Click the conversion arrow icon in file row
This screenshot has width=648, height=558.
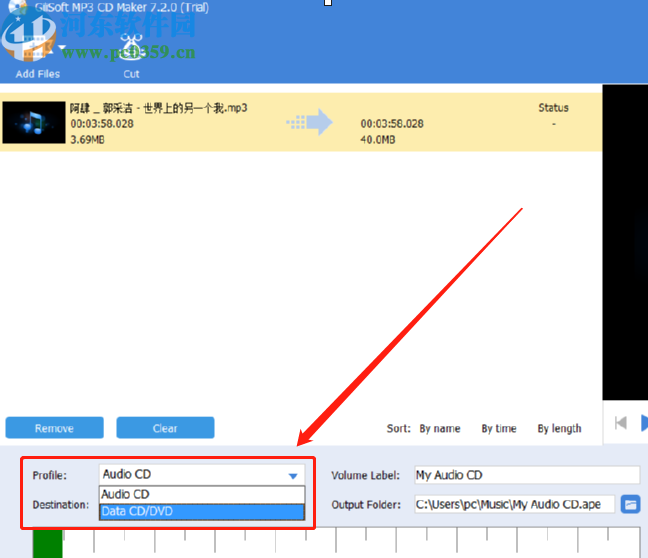click(x=310, y=122)
